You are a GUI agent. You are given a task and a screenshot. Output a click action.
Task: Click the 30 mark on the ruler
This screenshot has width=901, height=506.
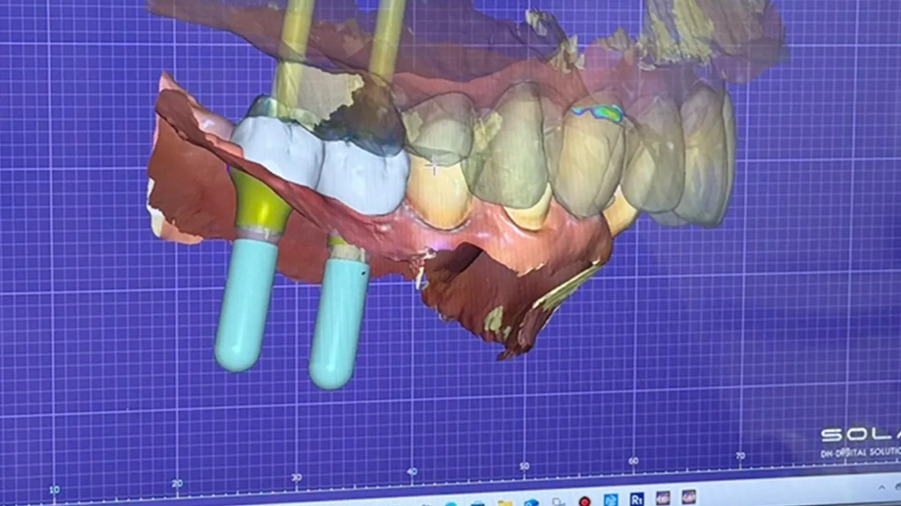pos(297,478)
